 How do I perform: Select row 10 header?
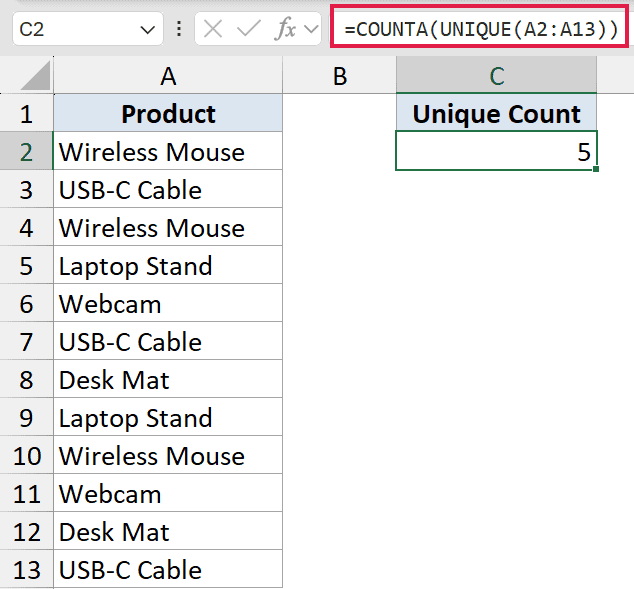26,455
